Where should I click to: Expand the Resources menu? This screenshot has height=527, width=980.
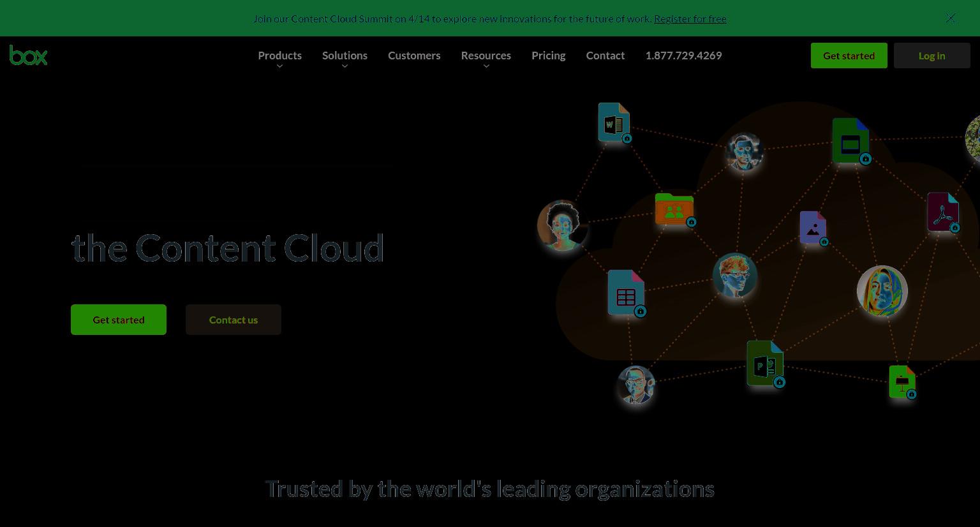[486, 56]
